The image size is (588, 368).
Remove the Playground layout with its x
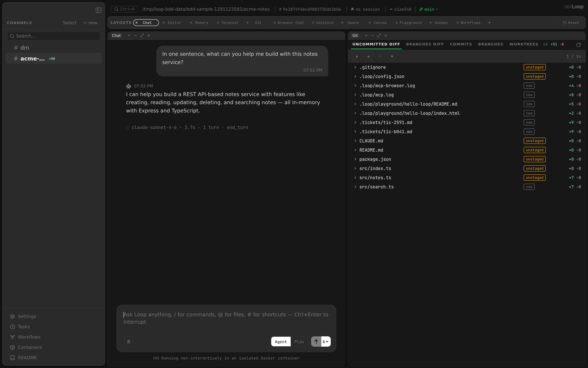(x=397, y=23)
